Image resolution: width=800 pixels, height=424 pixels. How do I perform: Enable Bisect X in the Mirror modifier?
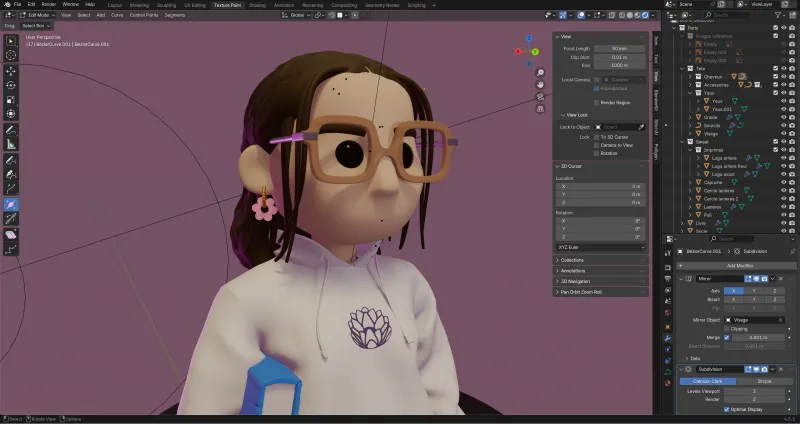pyautogui.click(x=734, y=300)
